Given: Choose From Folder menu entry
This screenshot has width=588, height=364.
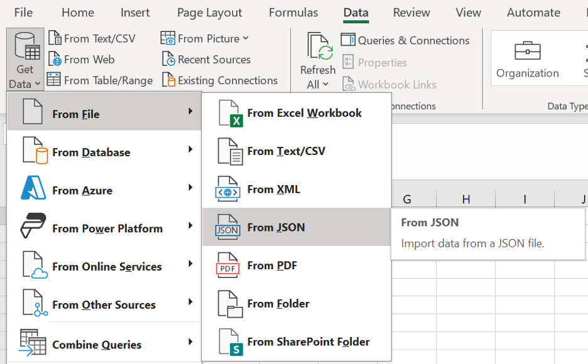Looking at the screenshot, I should pos(297,303).
